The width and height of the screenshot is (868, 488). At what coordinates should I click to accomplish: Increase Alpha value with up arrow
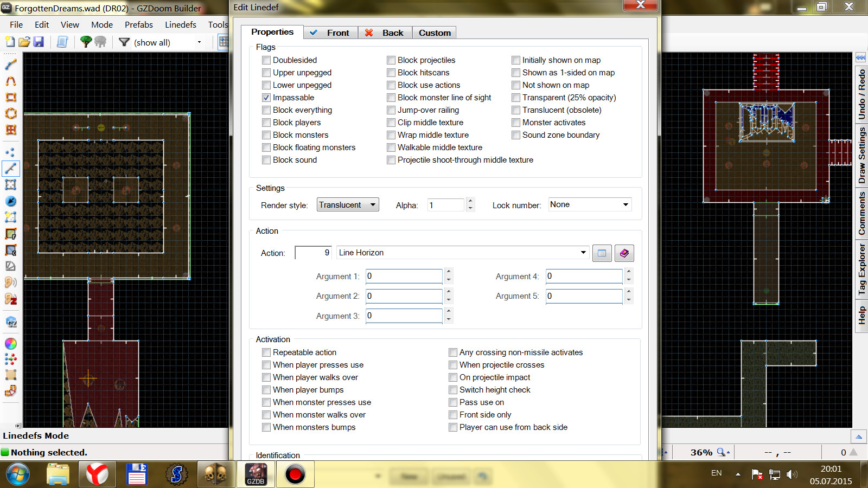[x=470, y=201]
